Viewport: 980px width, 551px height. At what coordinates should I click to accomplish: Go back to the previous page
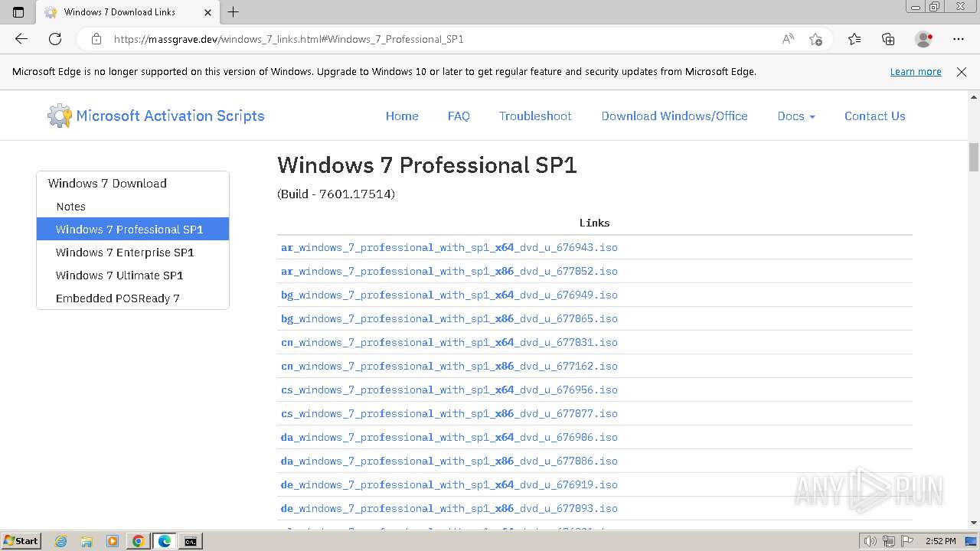tap(21, 39)
